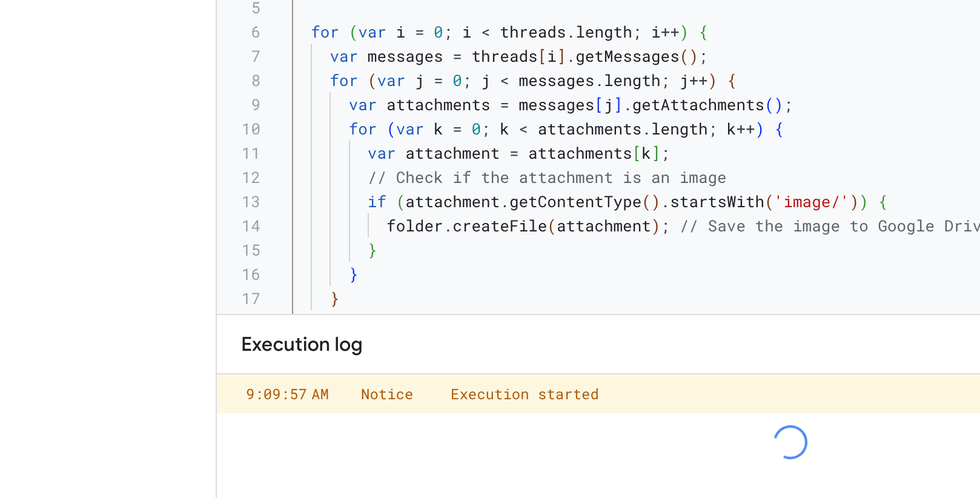Place cursor on getMessages in line 7
This screenshot has width=980, height=498.
[627, 57]
